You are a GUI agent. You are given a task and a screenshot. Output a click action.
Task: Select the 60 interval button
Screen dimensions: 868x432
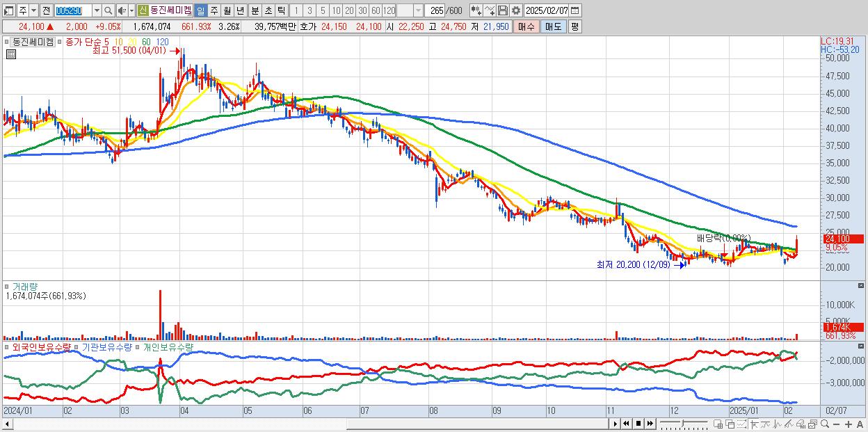click(x=376, y=10)
